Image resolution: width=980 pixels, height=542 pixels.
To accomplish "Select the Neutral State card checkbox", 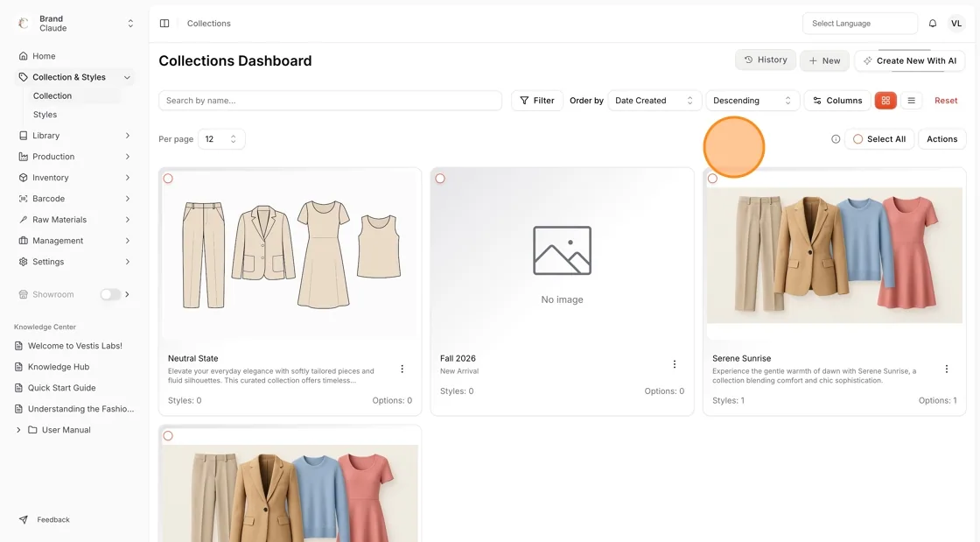I will [x=168, y=179].
